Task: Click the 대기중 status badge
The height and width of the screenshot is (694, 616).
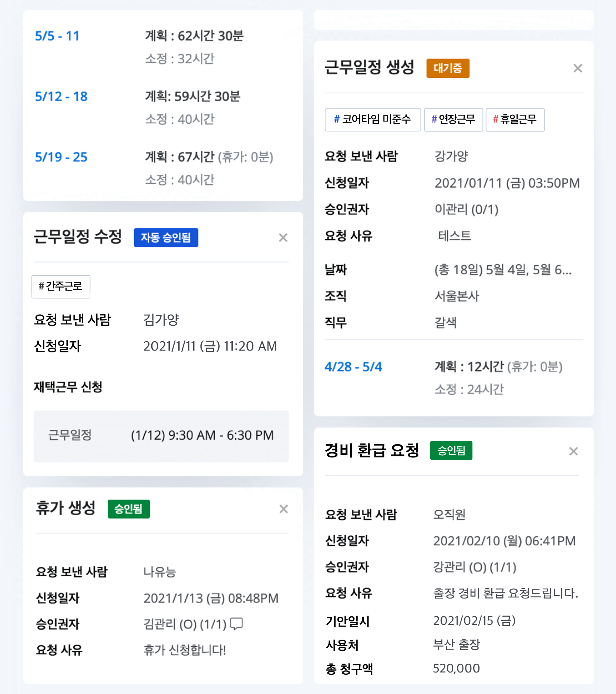Action: 448,68
